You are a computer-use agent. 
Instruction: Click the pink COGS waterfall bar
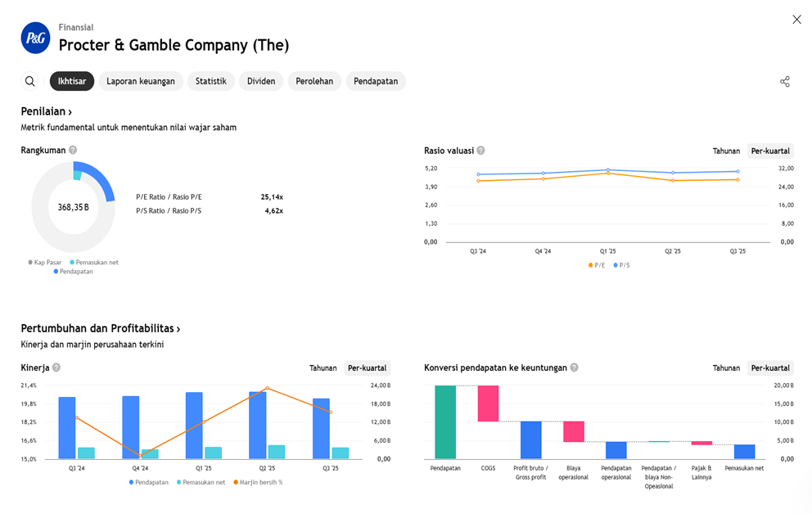(489, 404)
